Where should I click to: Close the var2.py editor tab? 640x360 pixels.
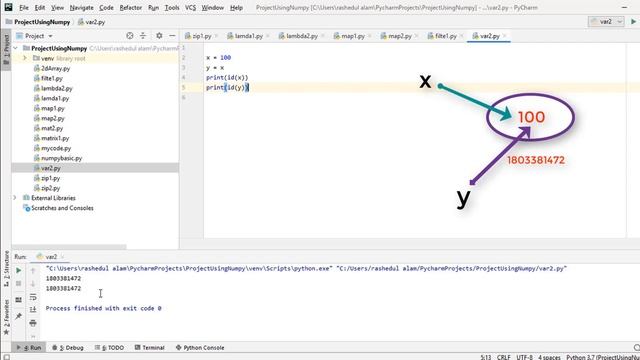click(505, 36)
